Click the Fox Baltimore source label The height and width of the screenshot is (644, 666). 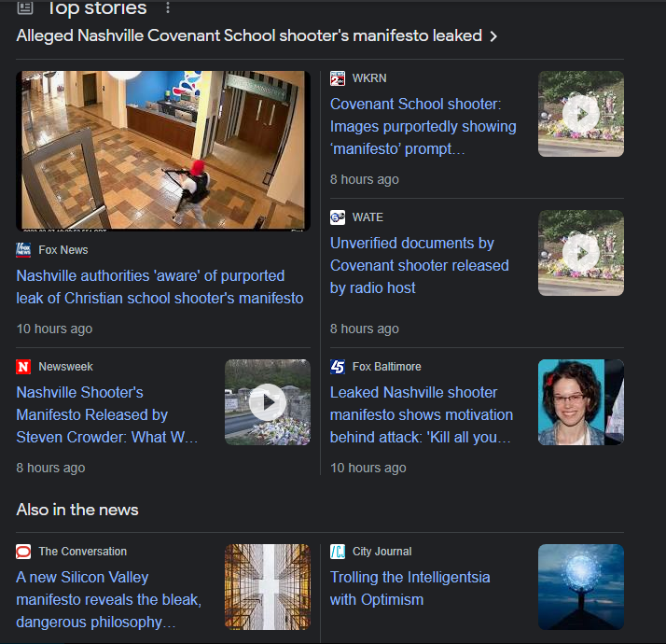387,367
